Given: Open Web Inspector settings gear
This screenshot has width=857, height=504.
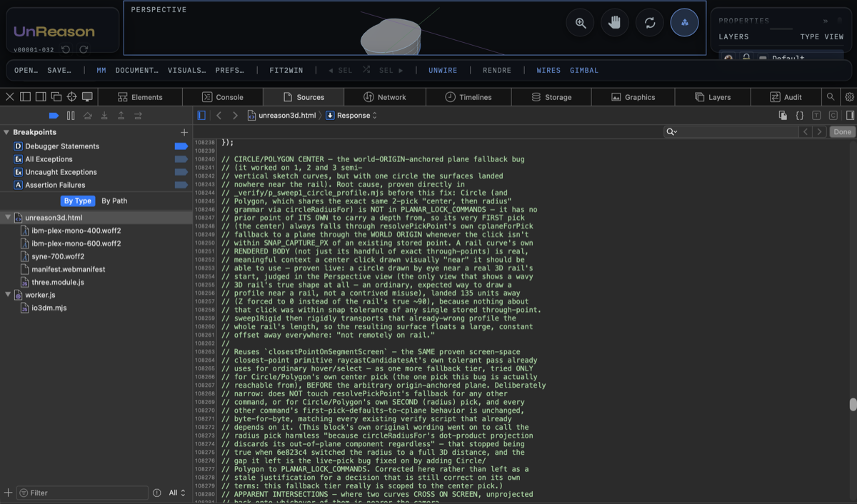Looking at the screenshot, I should (849, 96).
